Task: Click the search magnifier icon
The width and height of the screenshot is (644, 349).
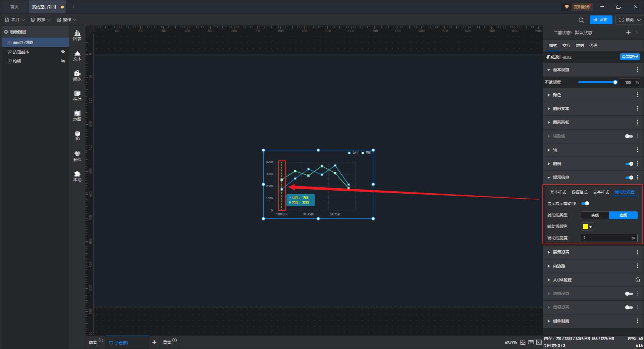Action: tap(581, 20)
